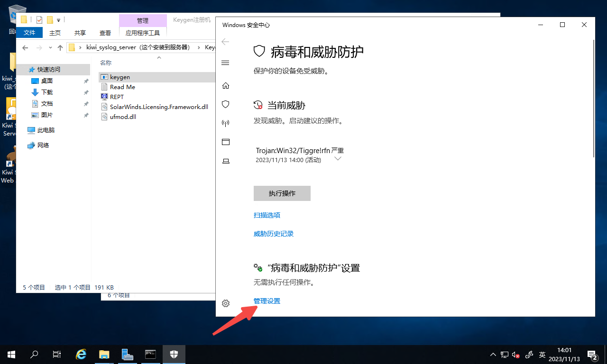
Task: Click the kiwi_syslog_server breadcrumb in address bar
Action: [x=138, y=47]
